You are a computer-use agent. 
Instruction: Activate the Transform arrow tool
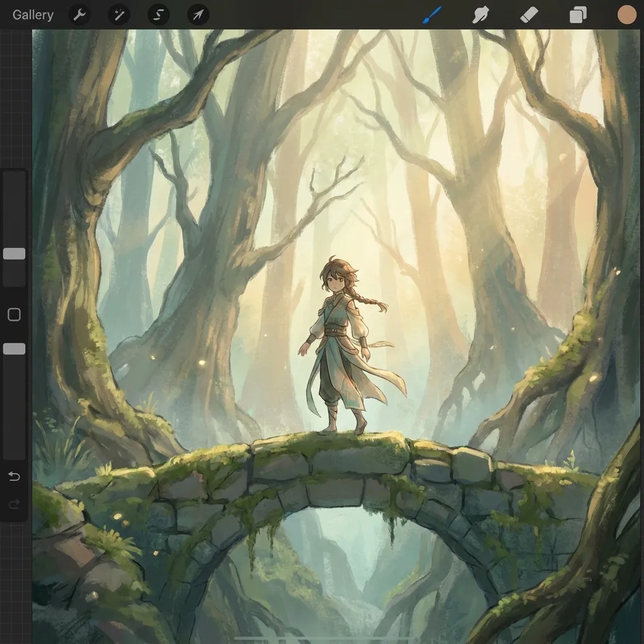tap(198, 14)
